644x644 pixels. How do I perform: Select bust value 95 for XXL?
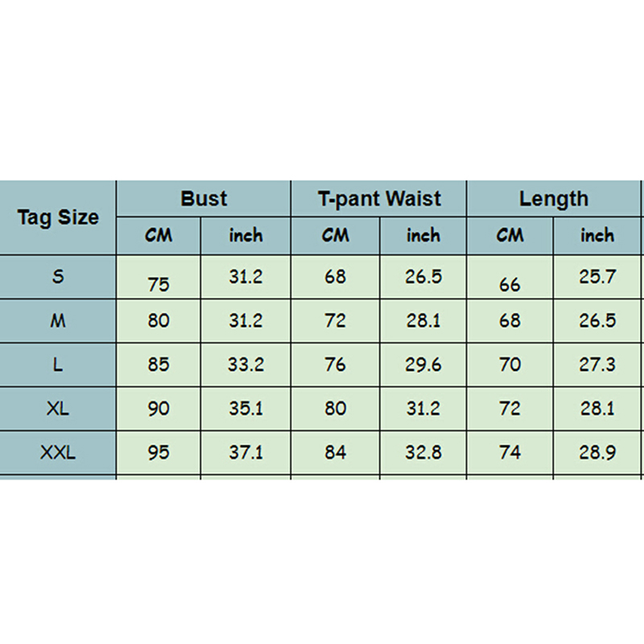(x=159, y=452)
